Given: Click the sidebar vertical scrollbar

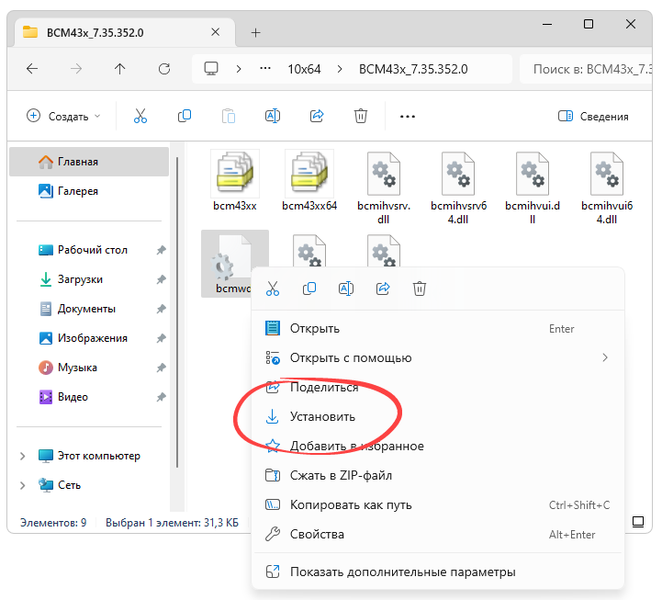Looking at the screenshot, I should pyautogui.click(x=177, y=312).
